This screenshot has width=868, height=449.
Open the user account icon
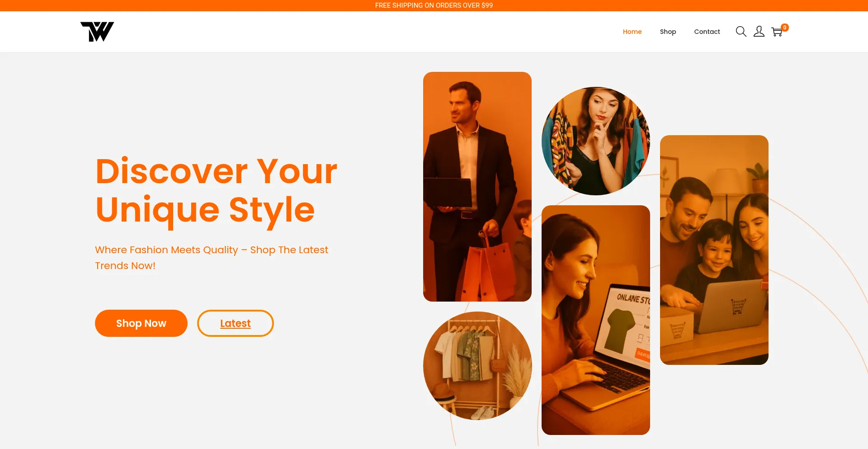point(759,32)
